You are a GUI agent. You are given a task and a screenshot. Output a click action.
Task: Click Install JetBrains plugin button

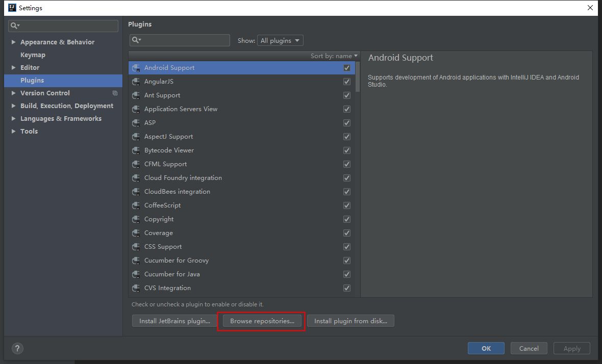(174, 321)
